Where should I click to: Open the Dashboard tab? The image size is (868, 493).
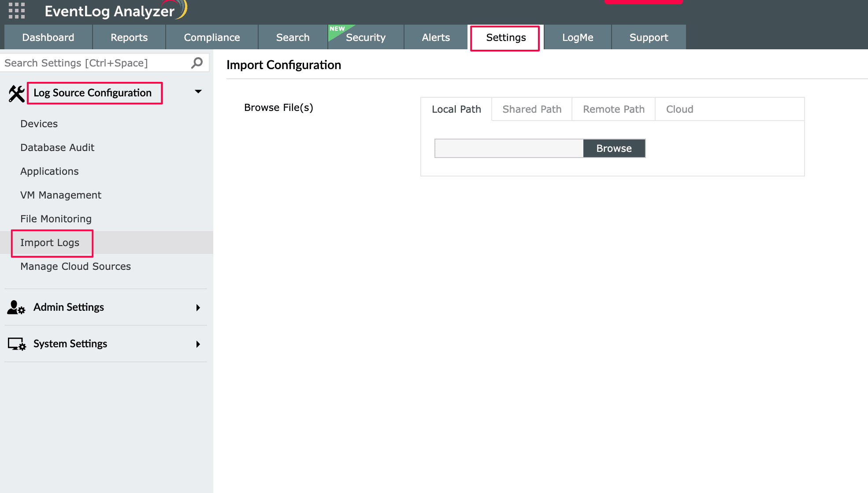48,37
